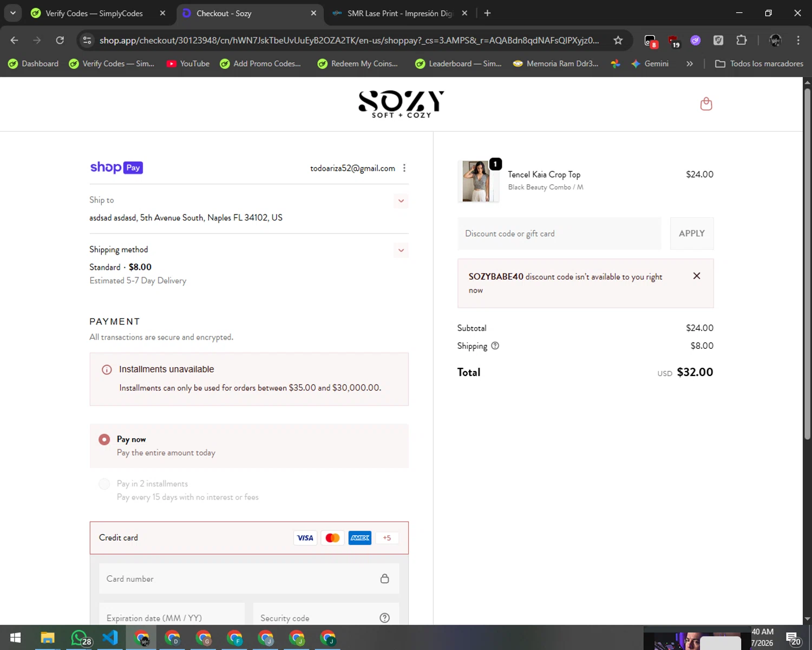Screen dimensions: 812x650
Task: Click the card number lock icon
Action: tap(384, 578)
